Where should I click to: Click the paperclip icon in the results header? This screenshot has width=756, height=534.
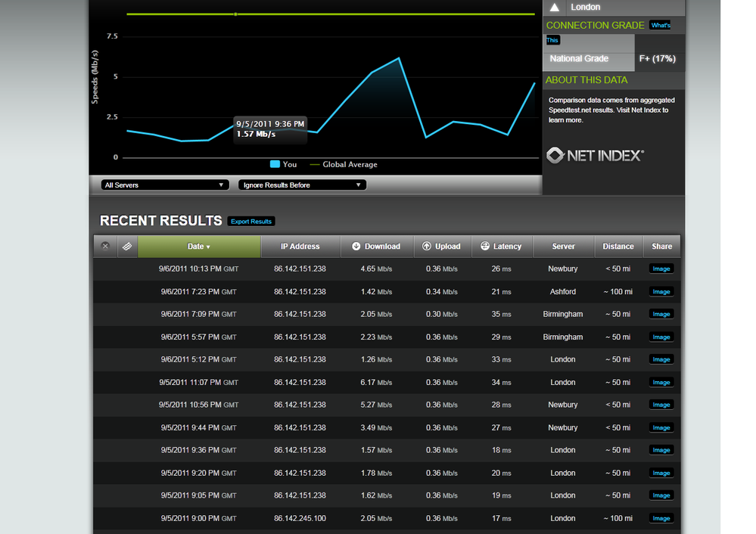[127, 246]
